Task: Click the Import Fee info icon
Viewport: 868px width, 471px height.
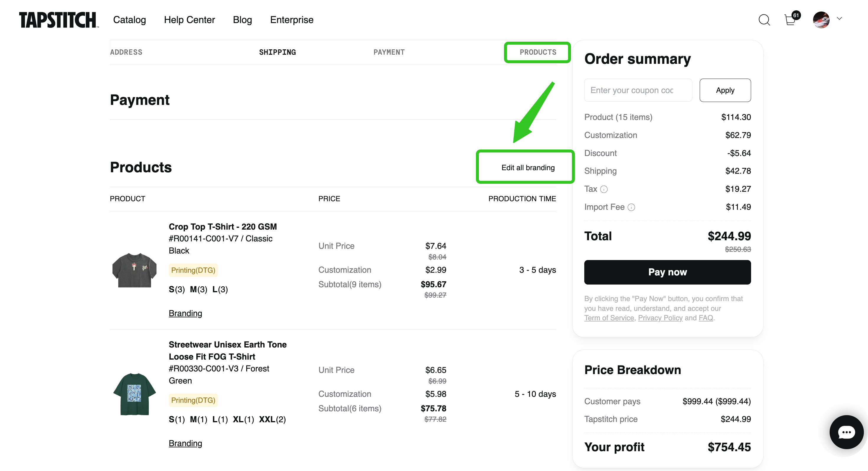Action: [x=631, y=207]
